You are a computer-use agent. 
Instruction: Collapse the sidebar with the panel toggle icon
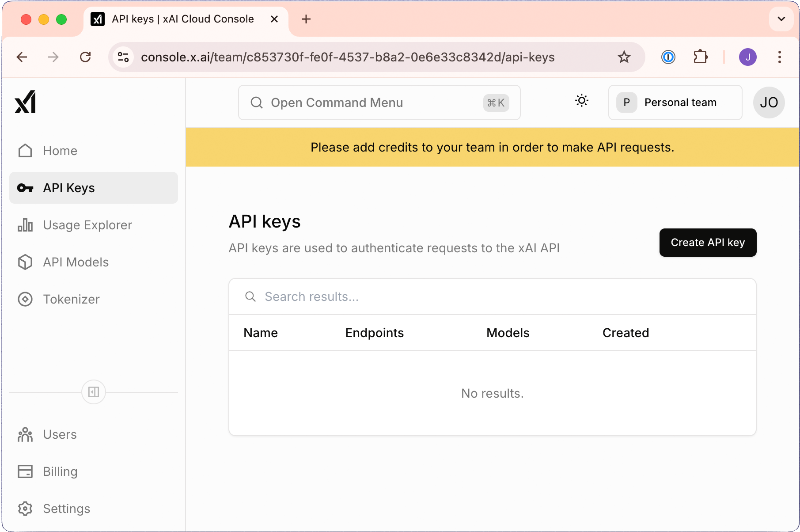pos(94,392)
